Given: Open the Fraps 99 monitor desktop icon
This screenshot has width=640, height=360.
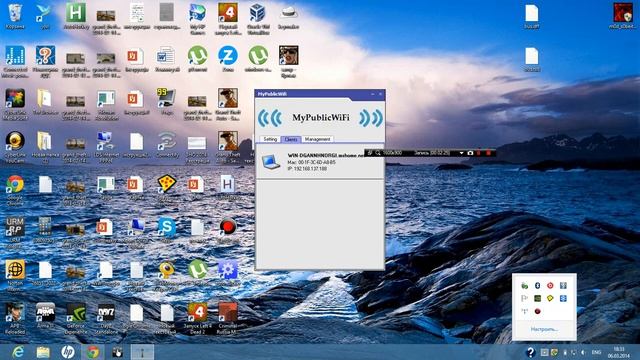Looking at the screenshot, I should 167,101.
